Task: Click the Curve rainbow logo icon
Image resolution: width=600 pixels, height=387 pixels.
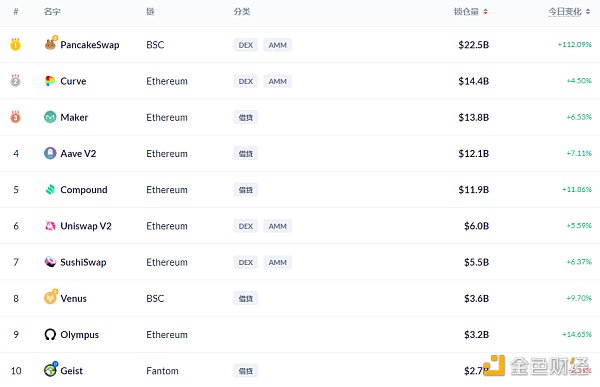Action: click(x=50, y=81)
